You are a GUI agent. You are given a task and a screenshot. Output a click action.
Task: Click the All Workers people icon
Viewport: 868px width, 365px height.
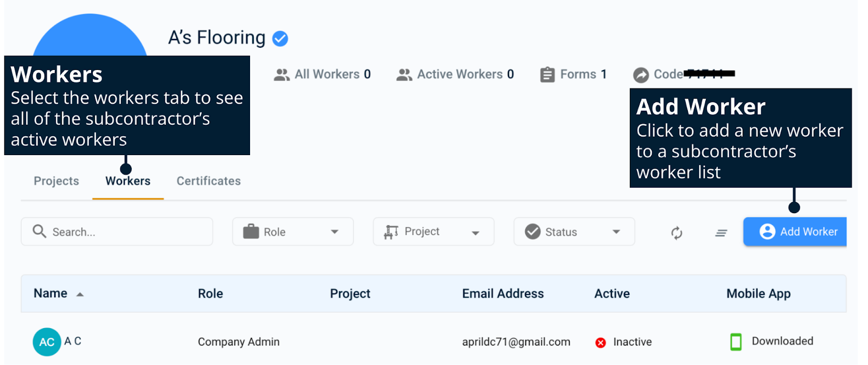click(282, 74)
